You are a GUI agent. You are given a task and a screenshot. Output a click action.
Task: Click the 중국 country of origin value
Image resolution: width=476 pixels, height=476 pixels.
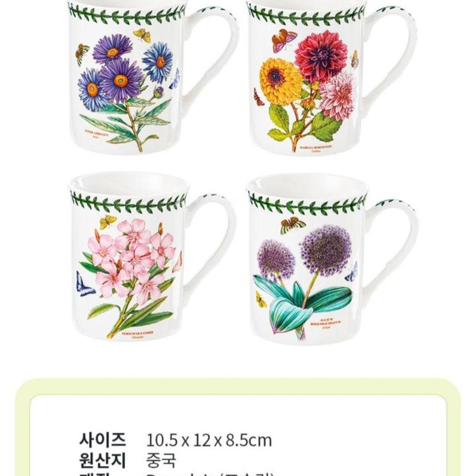(161, 460)
